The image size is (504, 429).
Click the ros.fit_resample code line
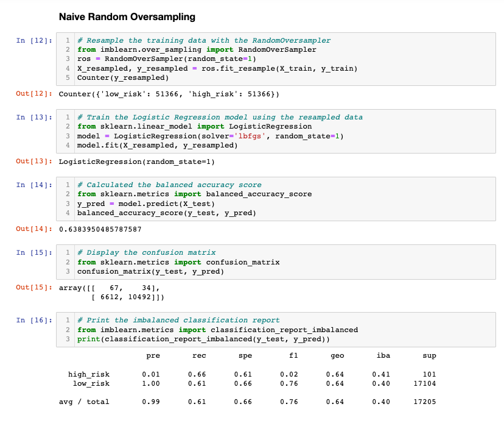click(x=217, y=68)
